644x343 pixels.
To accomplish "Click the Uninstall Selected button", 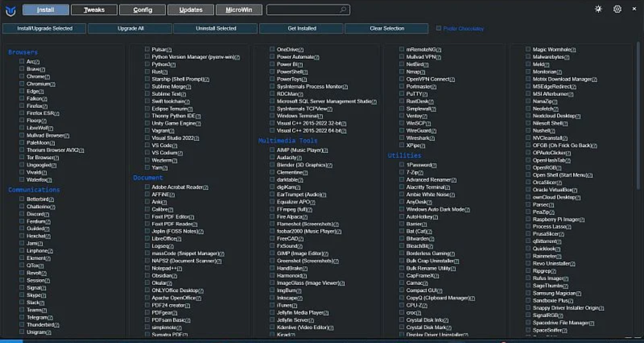I will 216,28.
